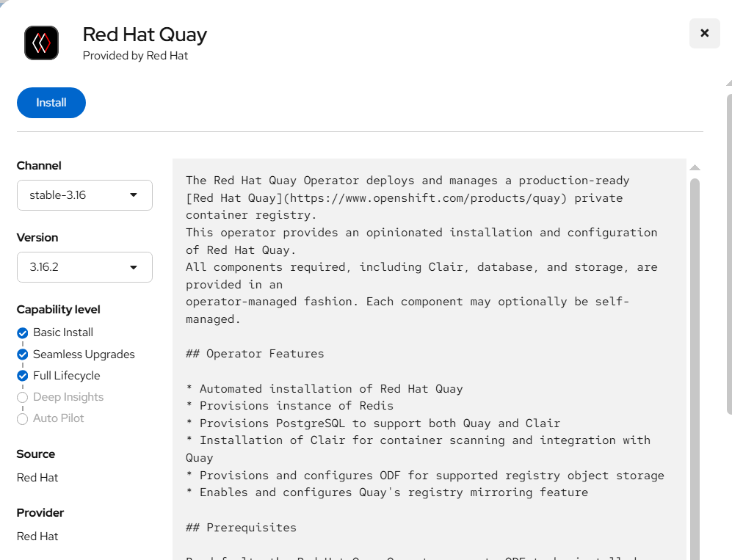This screenshot has width=732, height=560.
Task: Click the empty Deep Insights circle icon
Action: tap(23, 398)
